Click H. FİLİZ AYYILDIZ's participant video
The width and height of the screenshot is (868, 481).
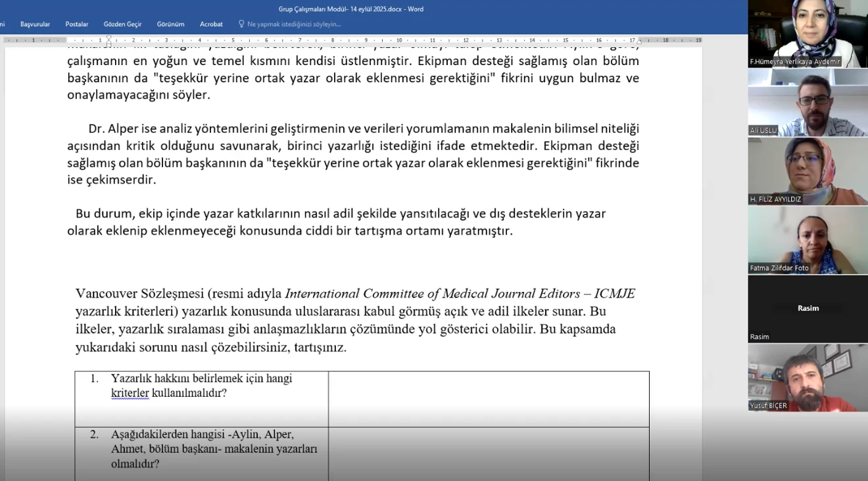point(808,172)
